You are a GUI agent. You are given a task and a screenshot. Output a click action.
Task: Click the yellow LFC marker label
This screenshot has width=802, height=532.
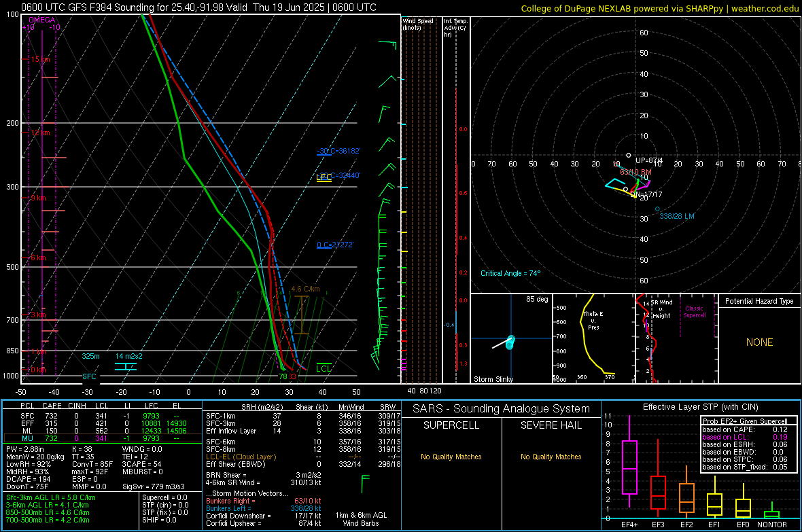[x=324, y=177]
